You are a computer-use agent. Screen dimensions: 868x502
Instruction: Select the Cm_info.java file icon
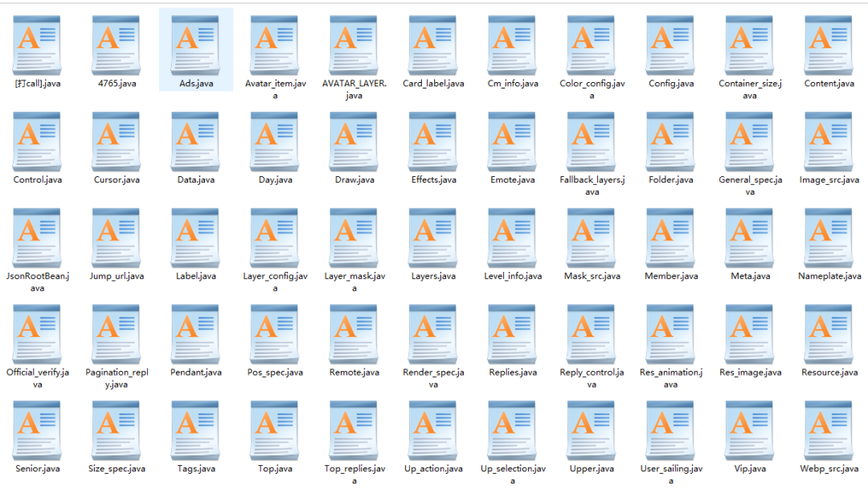click(512, 46)
